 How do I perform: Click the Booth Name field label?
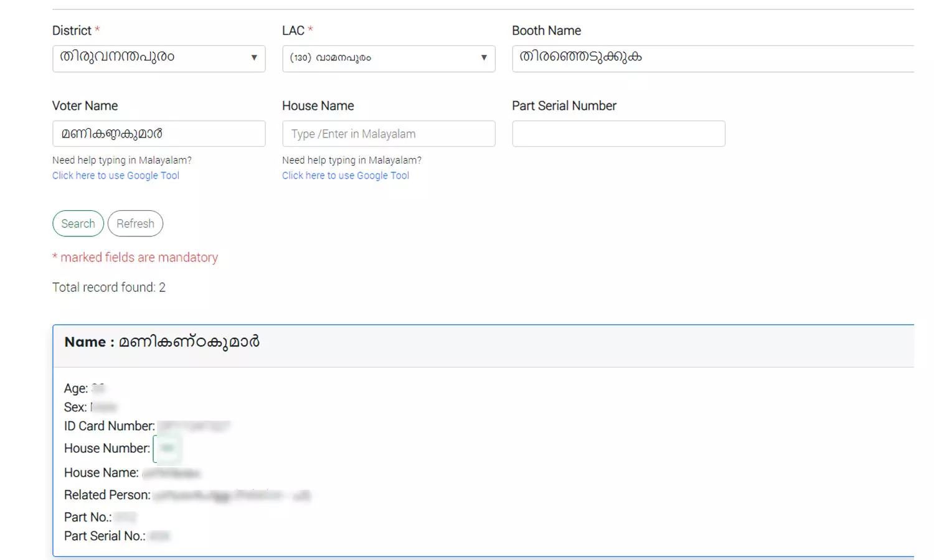click(546, 30)
